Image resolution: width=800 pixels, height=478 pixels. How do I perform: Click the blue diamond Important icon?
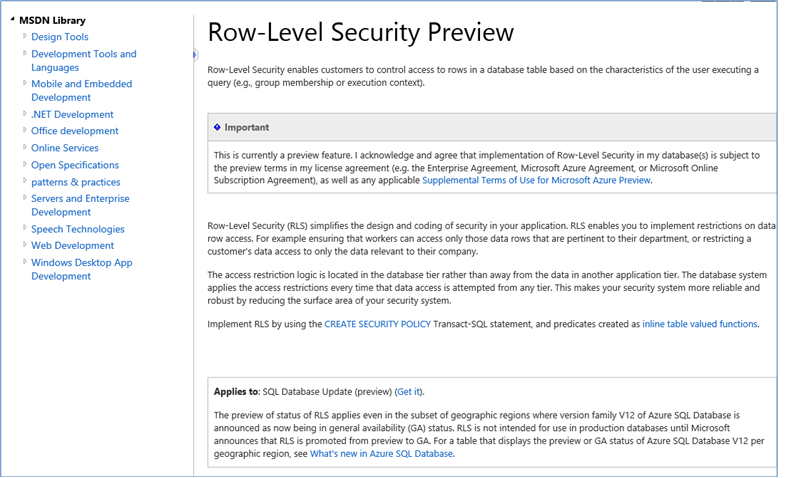[x=217, y=127]
